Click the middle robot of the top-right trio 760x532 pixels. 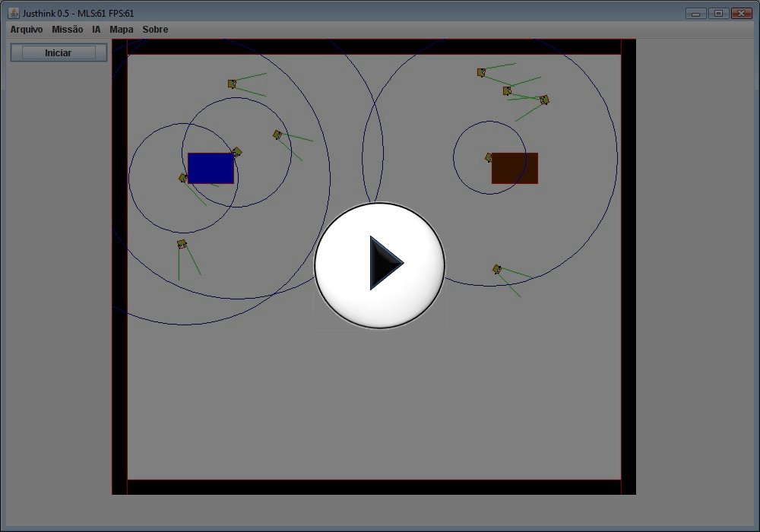point(507,90)
